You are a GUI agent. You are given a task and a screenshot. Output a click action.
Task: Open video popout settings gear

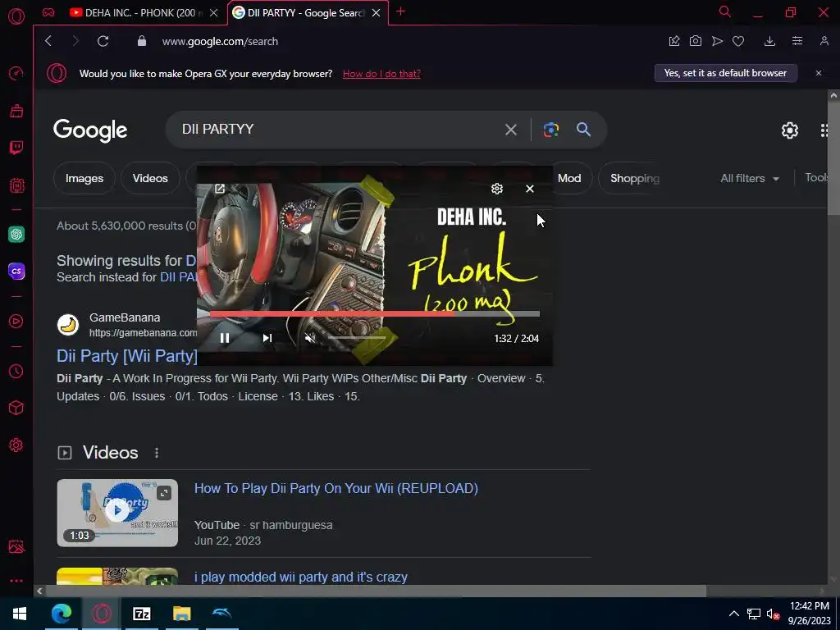[497, 189]
